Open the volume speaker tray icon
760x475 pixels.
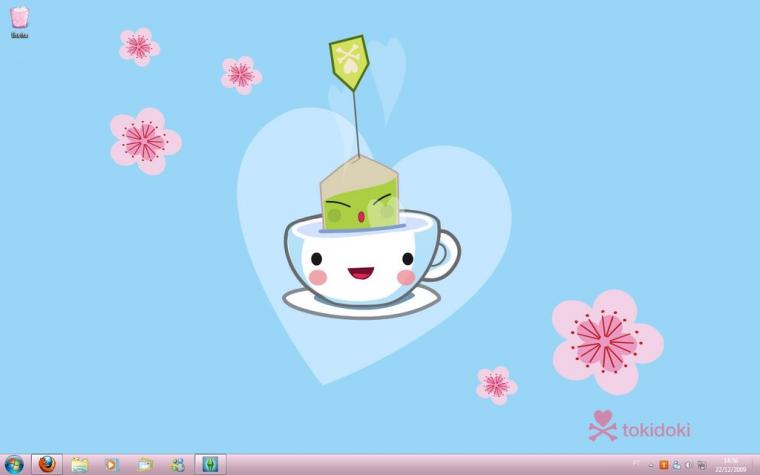tap(688, 465)
